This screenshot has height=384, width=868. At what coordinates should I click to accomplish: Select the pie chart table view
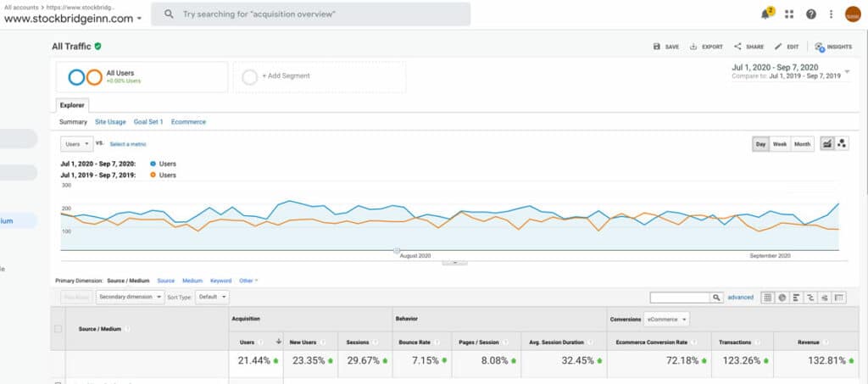pyautogui.click(x=782, y=298)
